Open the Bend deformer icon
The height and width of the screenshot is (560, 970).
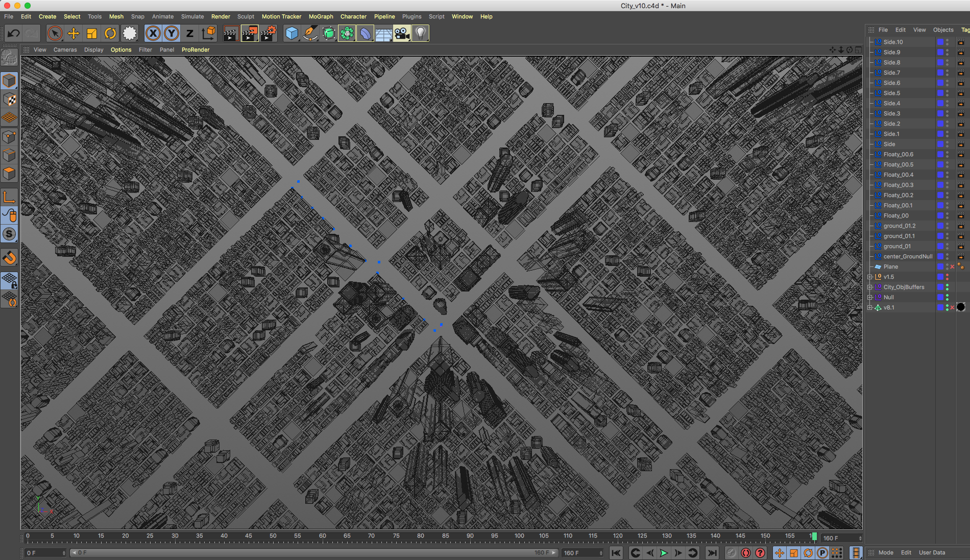pos(365,34)
